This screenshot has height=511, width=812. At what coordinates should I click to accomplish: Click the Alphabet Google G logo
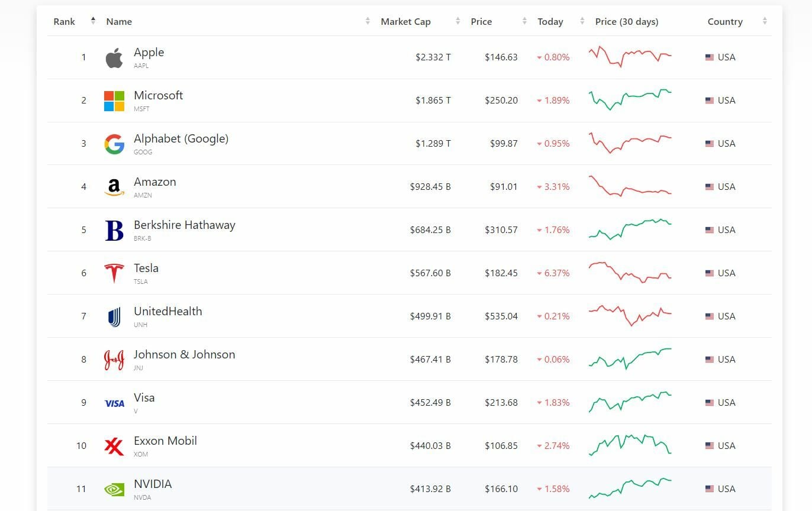point(114,144)
